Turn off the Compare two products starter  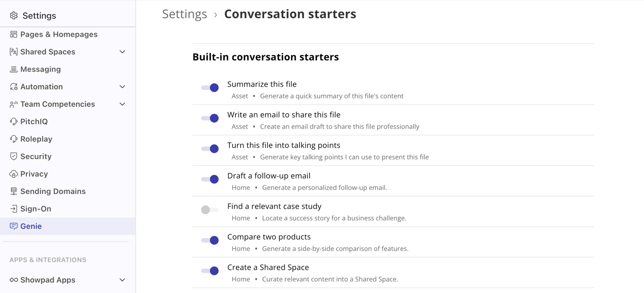coord(210,240)
